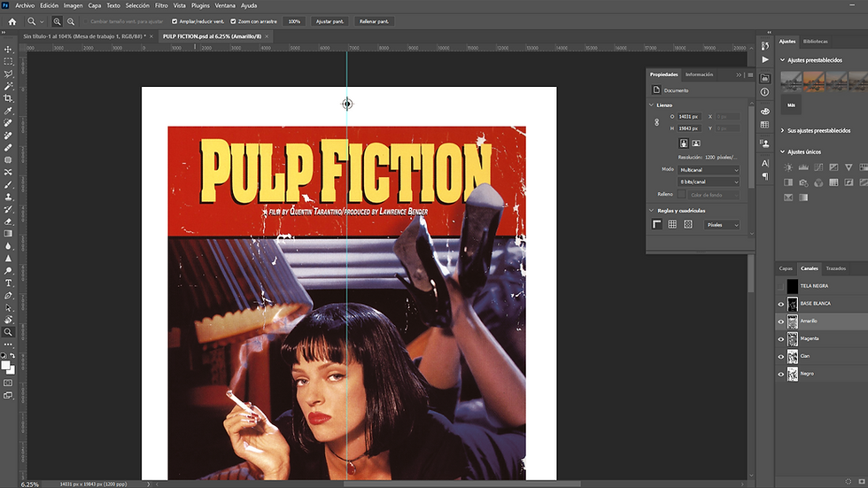Viewport: 868px width, 488px height.
Task: Open the Paragraph panel icon
Action: tap(765, 176)
